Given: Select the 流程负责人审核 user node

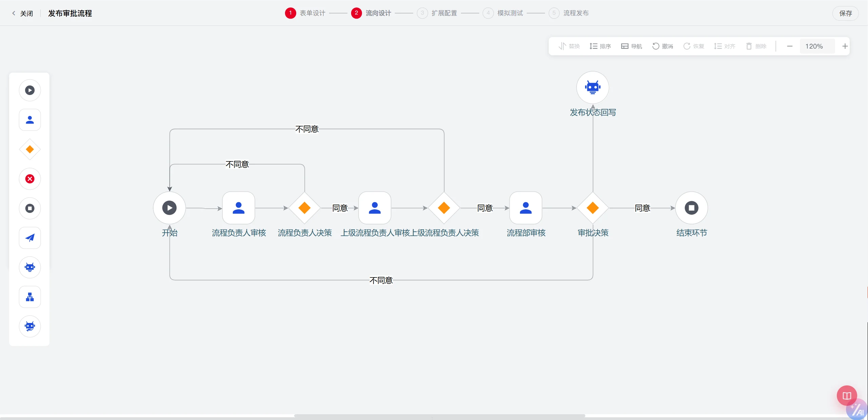Looking at the screenshot, I should click(x=239, y=208).
